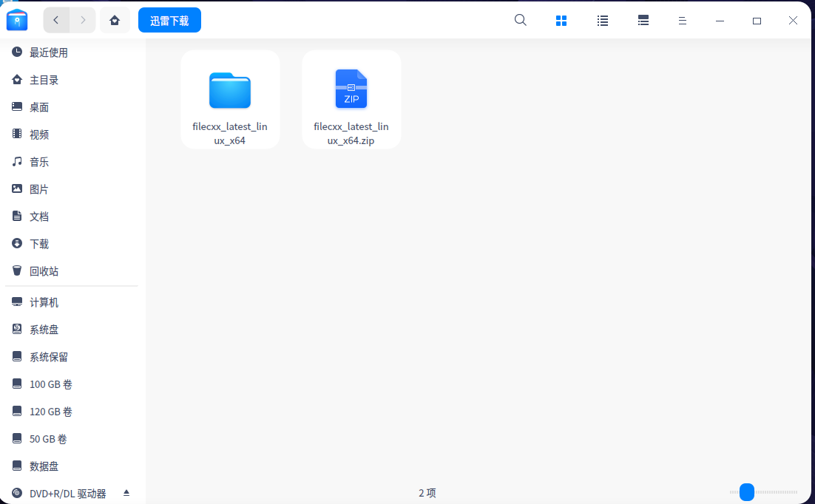Open the 视频 (Videos) sidebar entry
Viewport: 815px width, 504px height.
point(38,134)
